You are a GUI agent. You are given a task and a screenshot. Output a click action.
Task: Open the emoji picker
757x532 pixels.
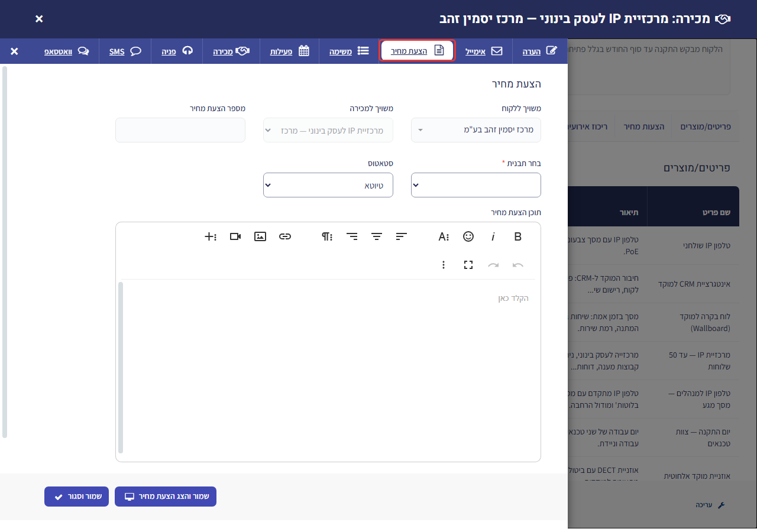click(468, 236)
